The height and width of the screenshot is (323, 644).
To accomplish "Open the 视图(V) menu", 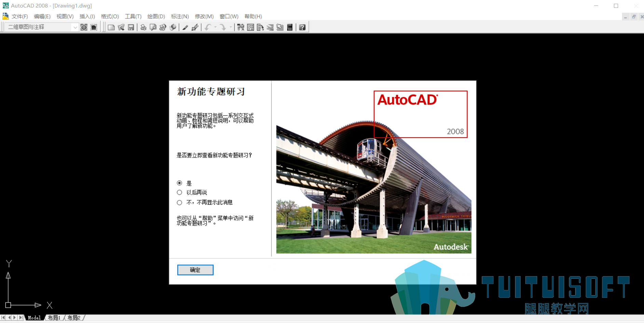I will point(65,16).
